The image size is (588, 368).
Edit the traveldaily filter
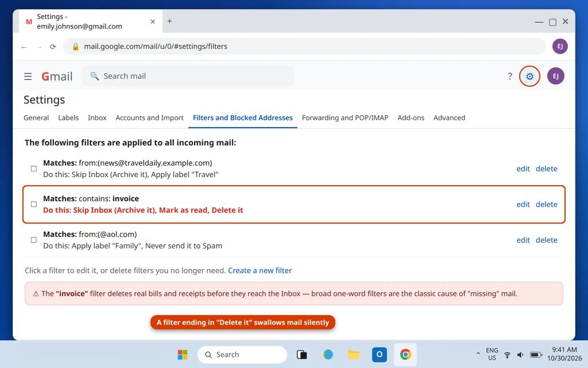point(523,169)
